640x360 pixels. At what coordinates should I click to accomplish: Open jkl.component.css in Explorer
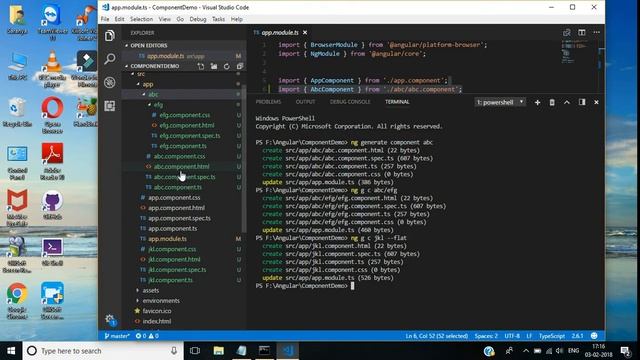tap(172, 249)
